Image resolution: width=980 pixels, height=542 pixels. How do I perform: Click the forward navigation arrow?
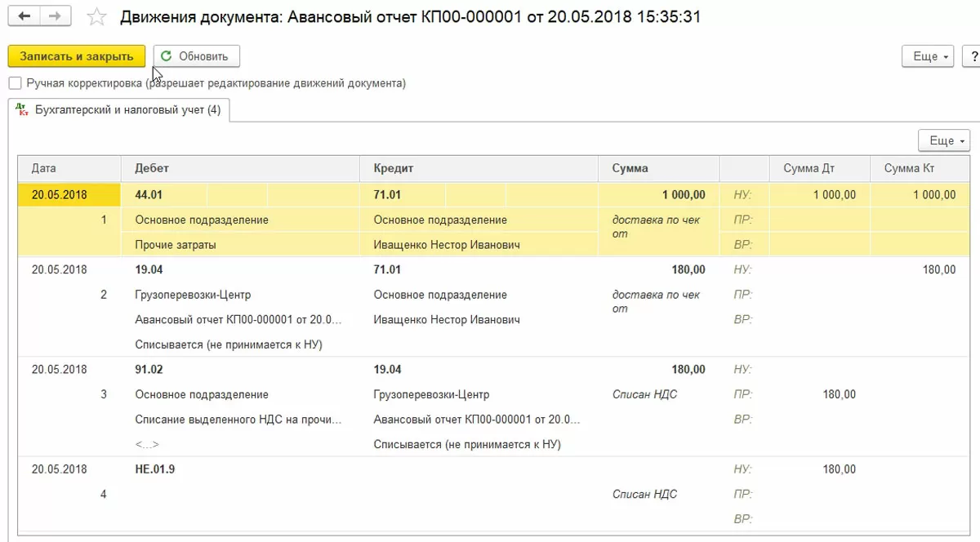tap(54, 16)
